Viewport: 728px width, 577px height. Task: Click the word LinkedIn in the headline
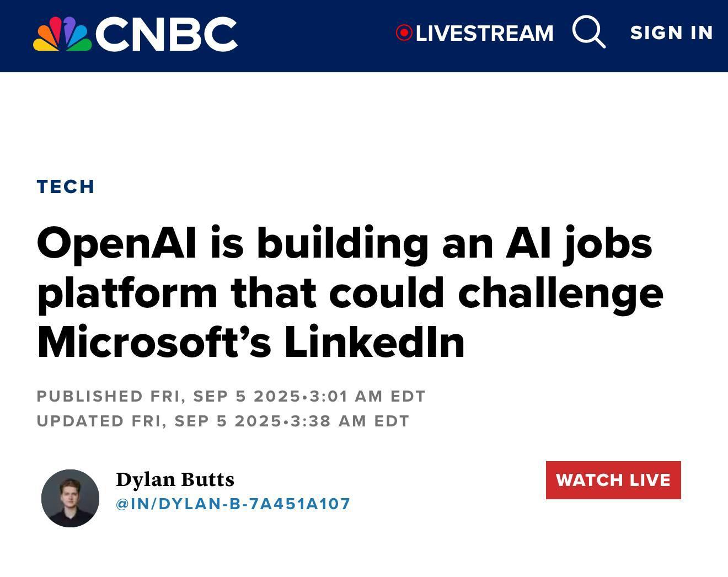(375, 342)
